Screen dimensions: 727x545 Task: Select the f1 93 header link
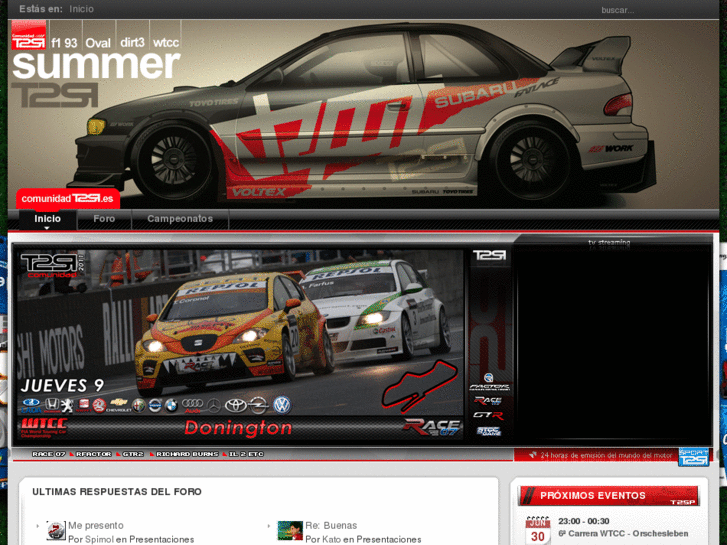tap(64, 43)
